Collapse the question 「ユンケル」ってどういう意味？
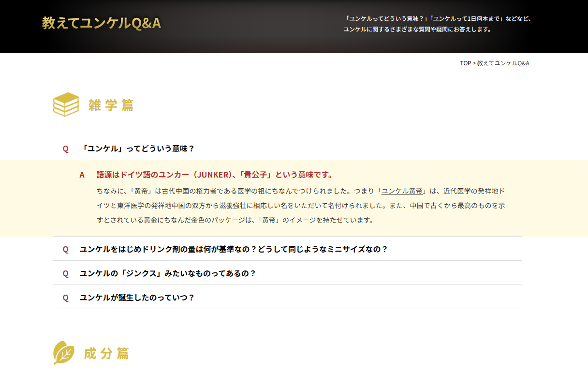The width and height of the screenshot is (588, 389). point(288,149)
